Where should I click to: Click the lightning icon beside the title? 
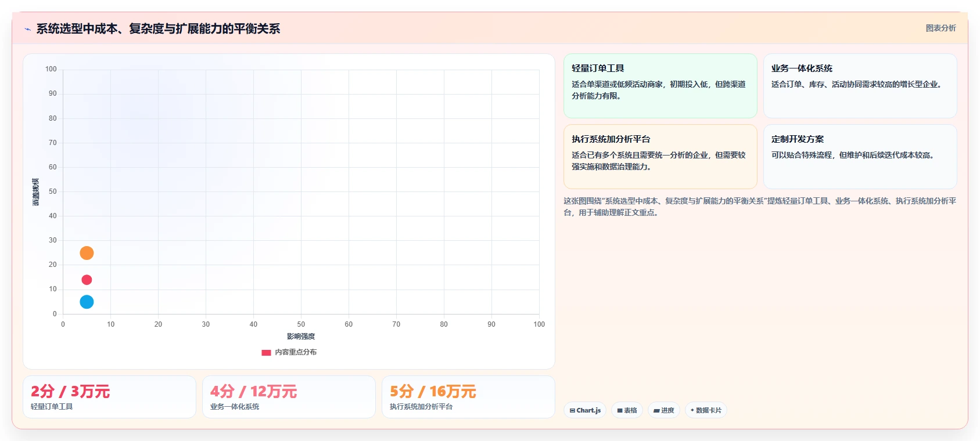(27, 29)
